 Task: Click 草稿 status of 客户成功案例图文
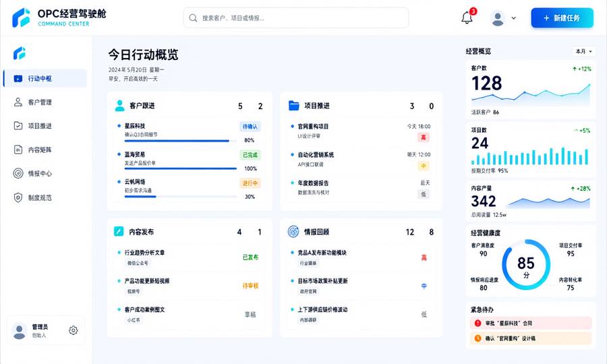250,315
